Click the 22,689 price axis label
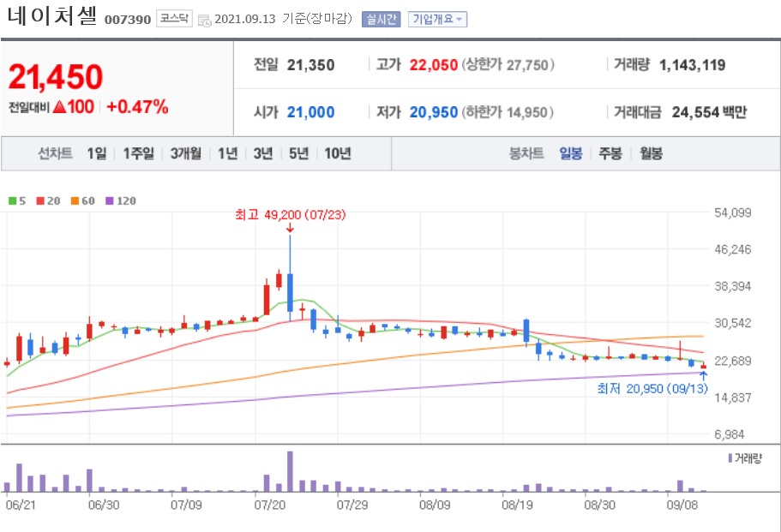Viewport: 781px width, 532px height. point(732,361)
